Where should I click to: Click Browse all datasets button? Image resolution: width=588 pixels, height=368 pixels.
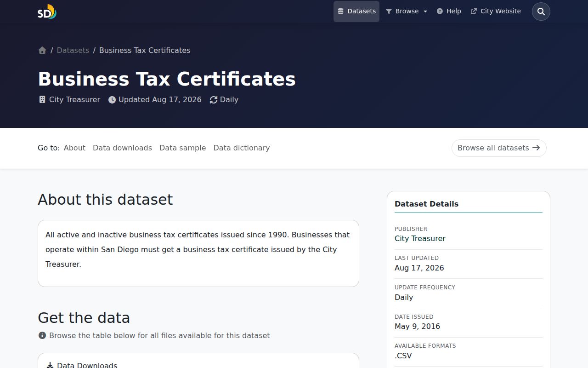pos(499,148)
